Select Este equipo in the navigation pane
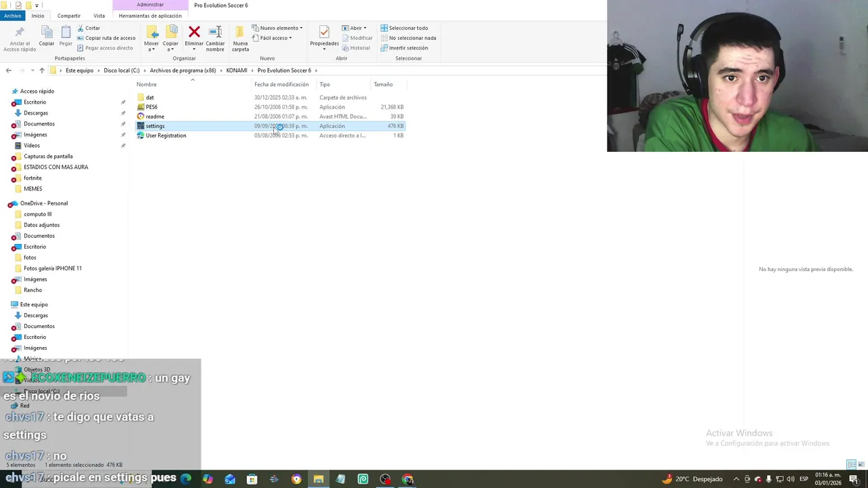 point(34,305)
